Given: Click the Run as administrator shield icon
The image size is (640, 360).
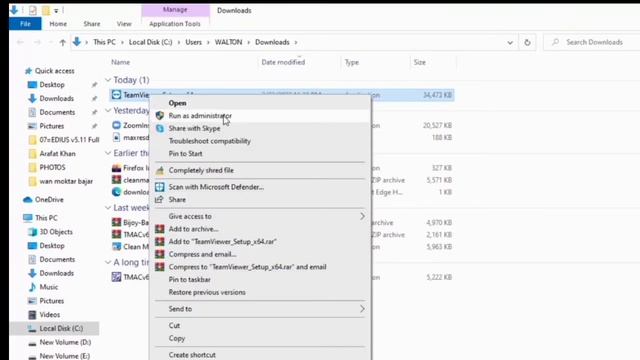Looking at the screenshot, I should pos(160,116).
